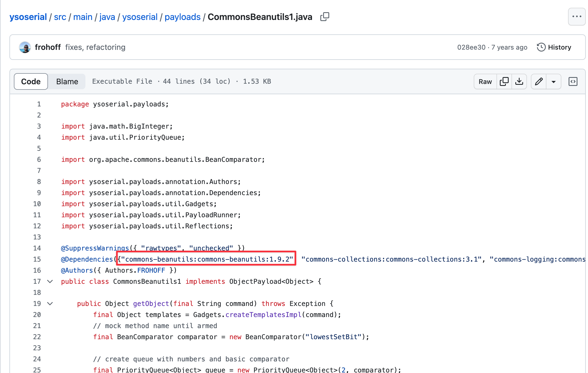Copy the file path via copy icon
The width and height of the screenshot is (588, 373).
(325, 17)
